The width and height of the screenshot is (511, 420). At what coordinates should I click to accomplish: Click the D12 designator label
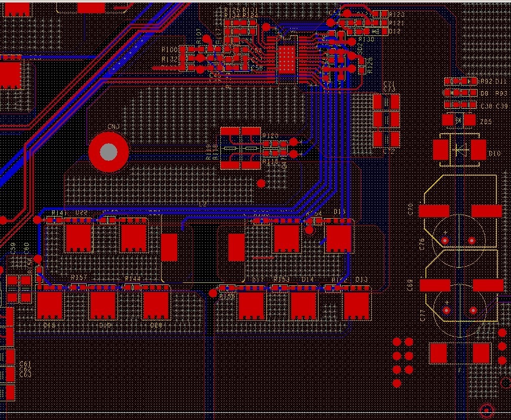point(395,31)
